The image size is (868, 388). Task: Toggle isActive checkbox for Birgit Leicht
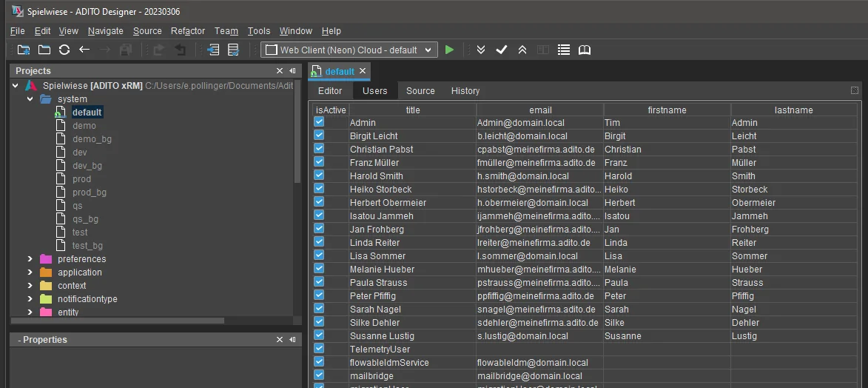(319, 136)
